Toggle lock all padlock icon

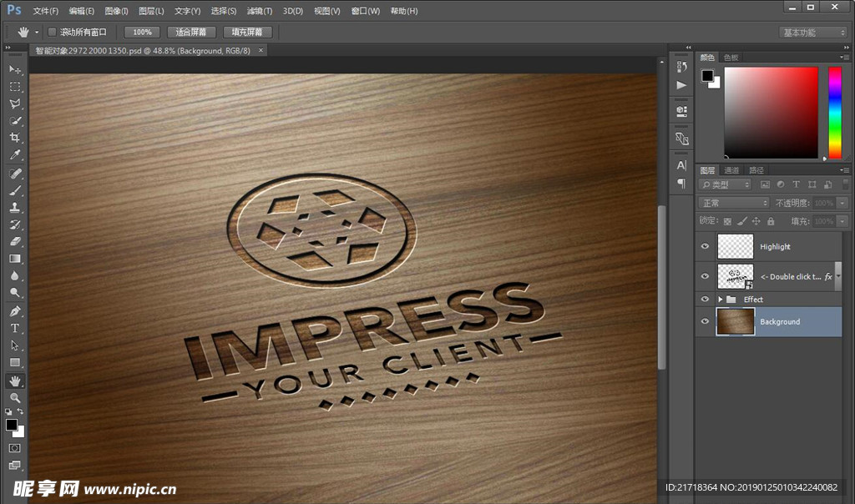(x=771, y=221)
